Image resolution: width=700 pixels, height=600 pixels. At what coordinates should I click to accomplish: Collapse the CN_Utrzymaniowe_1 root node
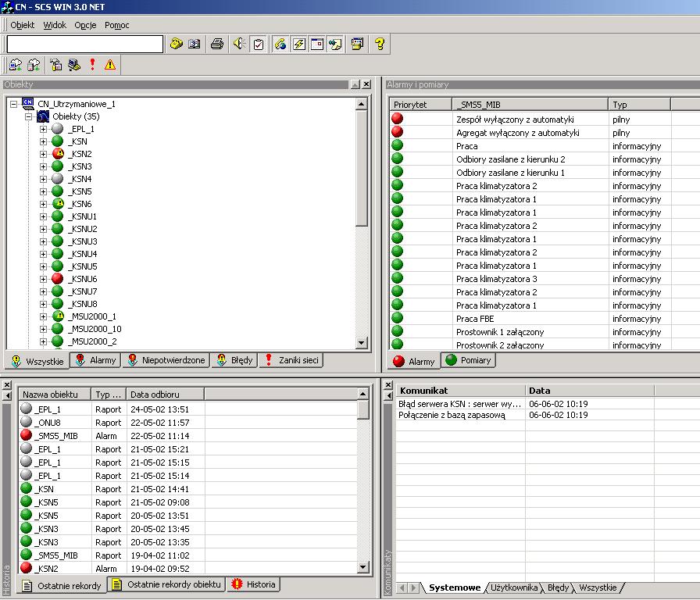[x=14, y=104]
